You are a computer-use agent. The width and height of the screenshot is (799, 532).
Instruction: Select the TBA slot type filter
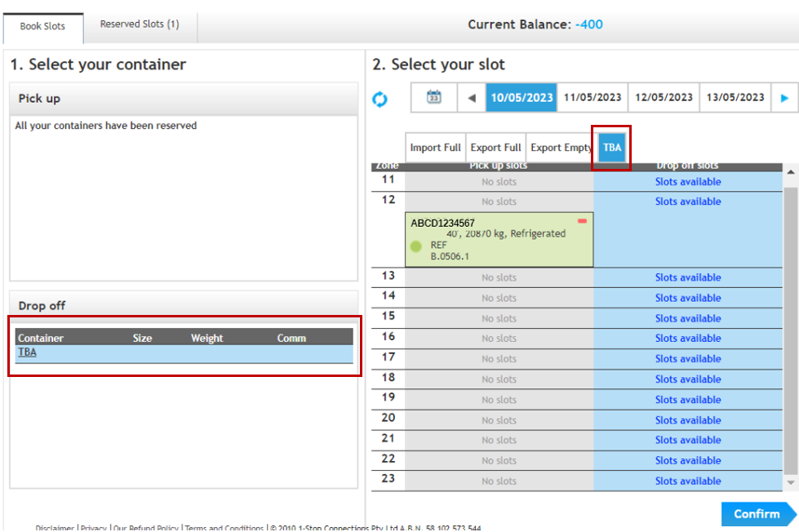[x=612, y=148]
